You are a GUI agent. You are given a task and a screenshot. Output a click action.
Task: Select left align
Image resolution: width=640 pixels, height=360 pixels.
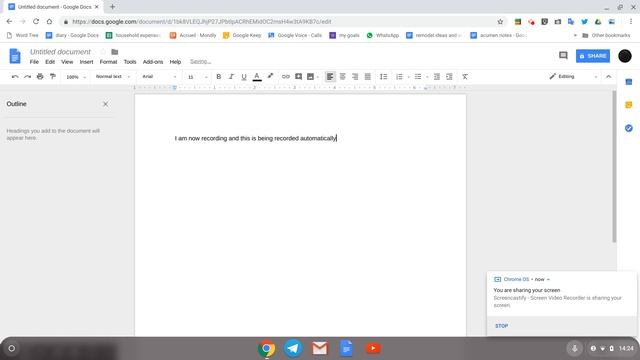point(330,77)
